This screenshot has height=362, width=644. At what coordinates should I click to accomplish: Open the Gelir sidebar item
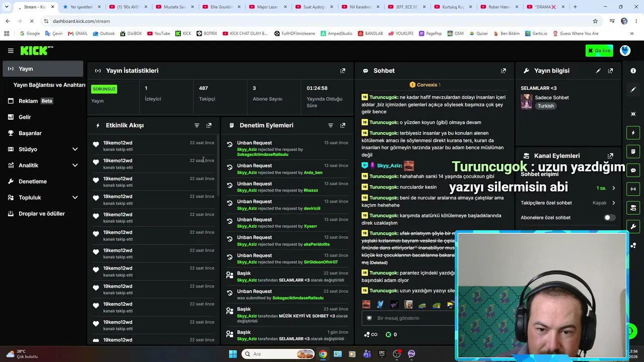tap(43, 117)
